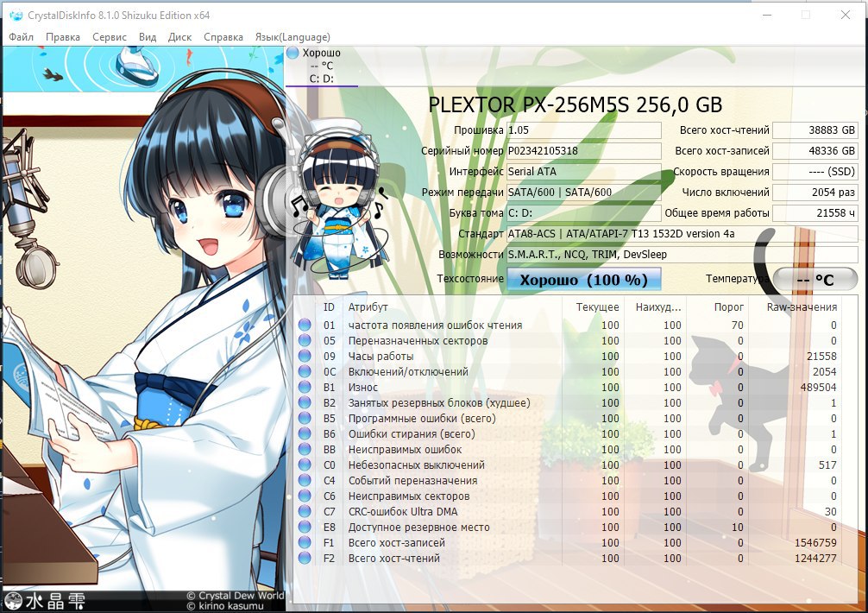Image resolution: width=868 pixels, height=613 pixels.
Task: Click the Порог column header
Action: click(728, 306)
